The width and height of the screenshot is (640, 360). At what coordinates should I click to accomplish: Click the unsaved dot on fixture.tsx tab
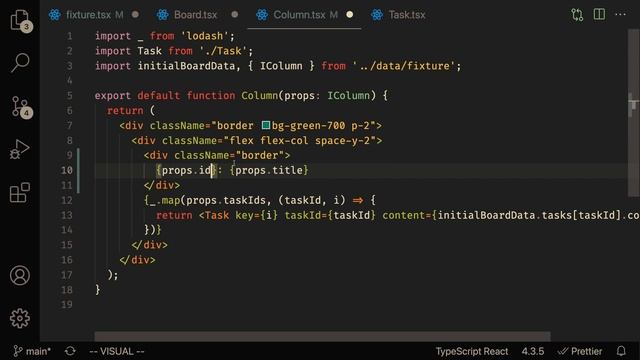coord(135,15)
